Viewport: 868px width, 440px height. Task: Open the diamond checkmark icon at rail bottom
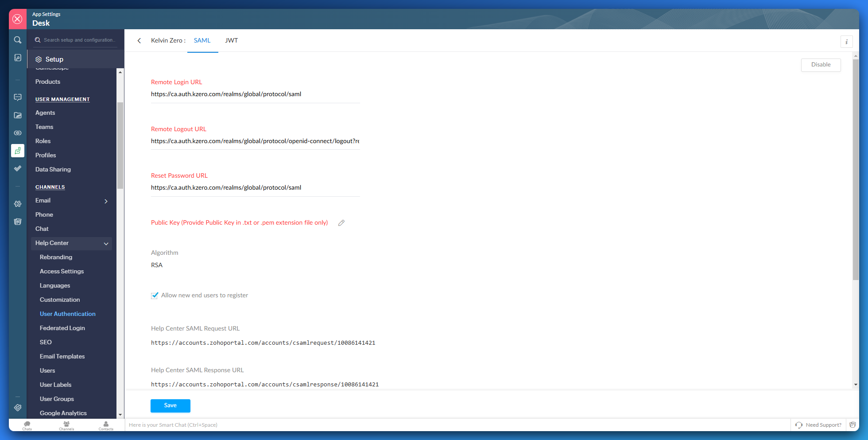[18, 408]
